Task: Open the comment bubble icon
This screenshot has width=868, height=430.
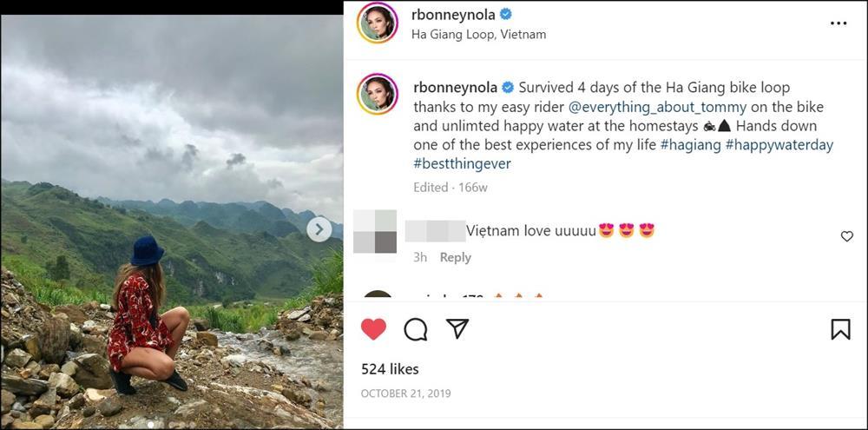Action: click(416, 328)
